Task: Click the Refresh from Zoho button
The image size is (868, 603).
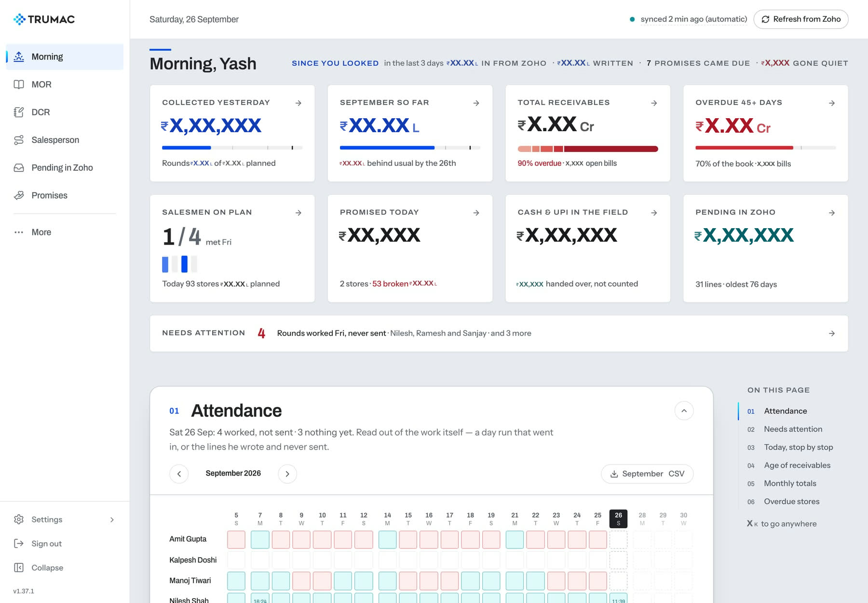Action: click(x=801, y=19)
